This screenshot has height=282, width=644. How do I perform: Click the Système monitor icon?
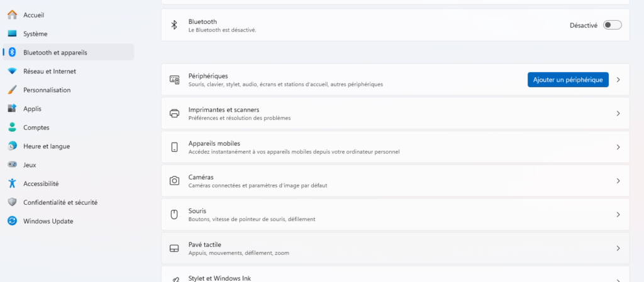tap(12, 33)
